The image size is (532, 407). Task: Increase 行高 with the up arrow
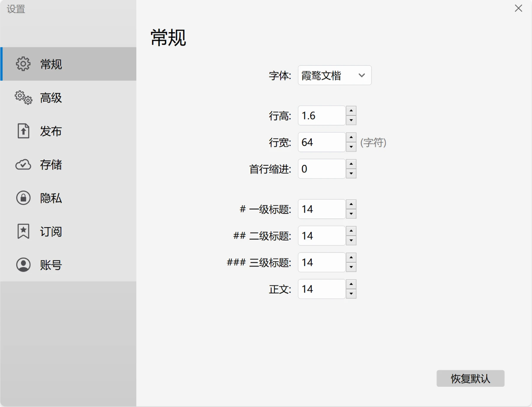(x=351, y=111)
